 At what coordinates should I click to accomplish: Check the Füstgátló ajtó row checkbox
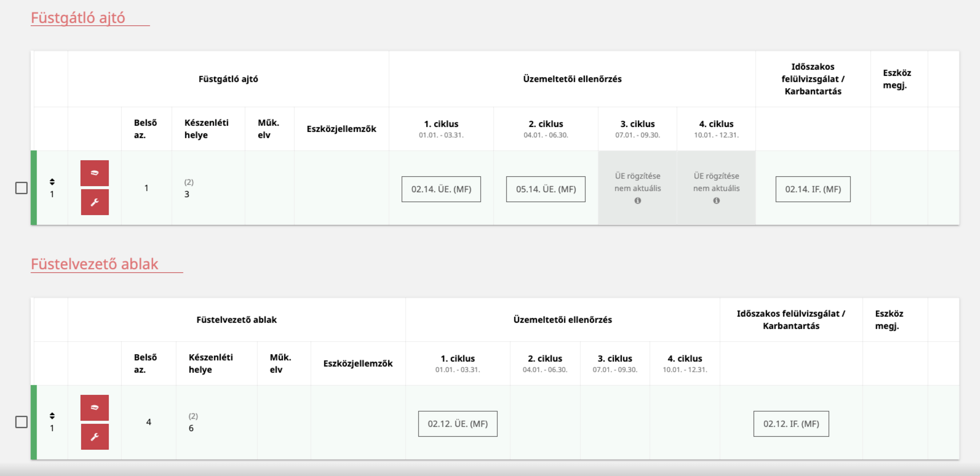[x=21, y=188]
